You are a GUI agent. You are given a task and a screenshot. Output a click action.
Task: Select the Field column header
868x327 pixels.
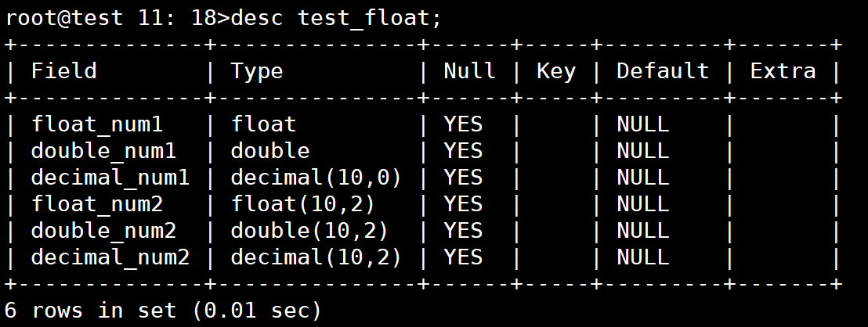coord(63,70)
